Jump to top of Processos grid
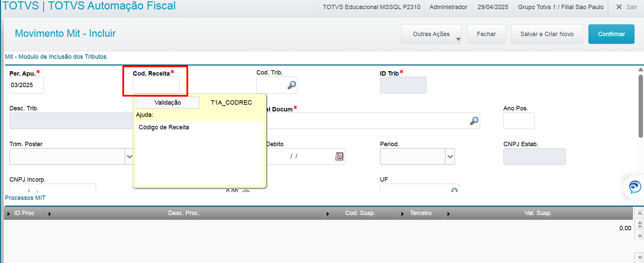 pos(639,213)
